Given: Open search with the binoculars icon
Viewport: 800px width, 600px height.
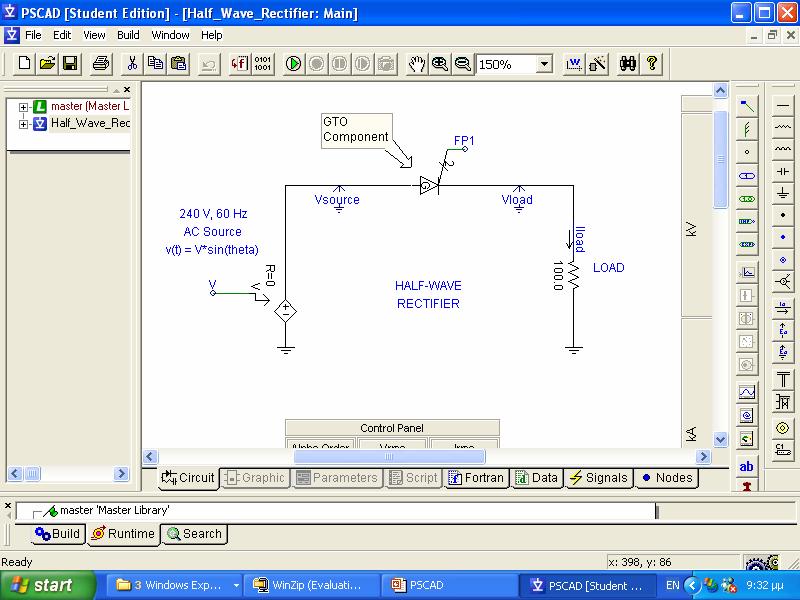Looking at the screenshot, I should click(x=628, y=64).
